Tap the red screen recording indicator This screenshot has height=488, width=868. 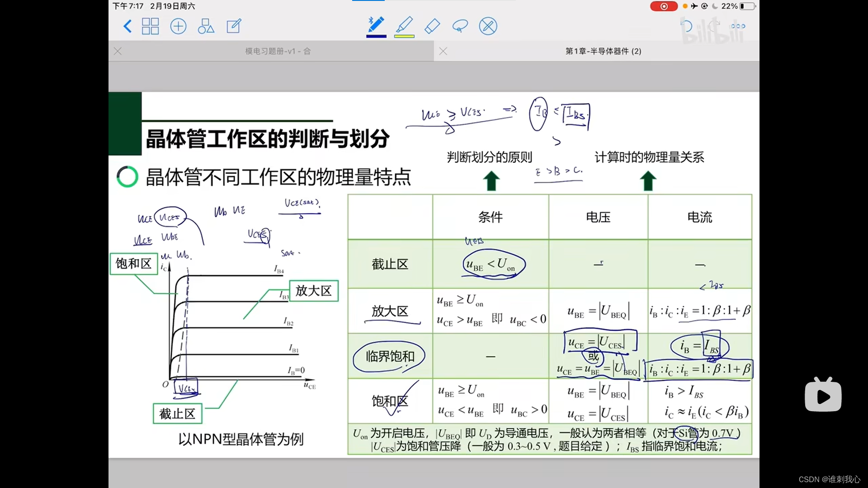pos(664,6)
